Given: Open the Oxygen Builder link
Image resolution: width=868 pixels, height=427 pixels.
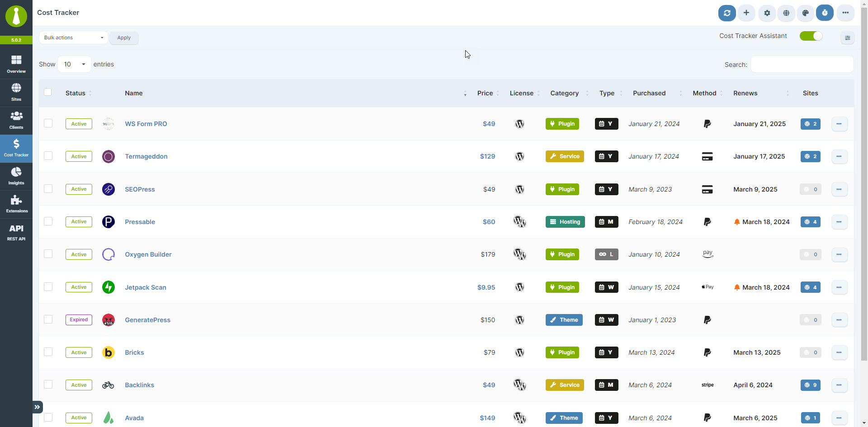Looking at the screenshot, I should click(148, 254).
